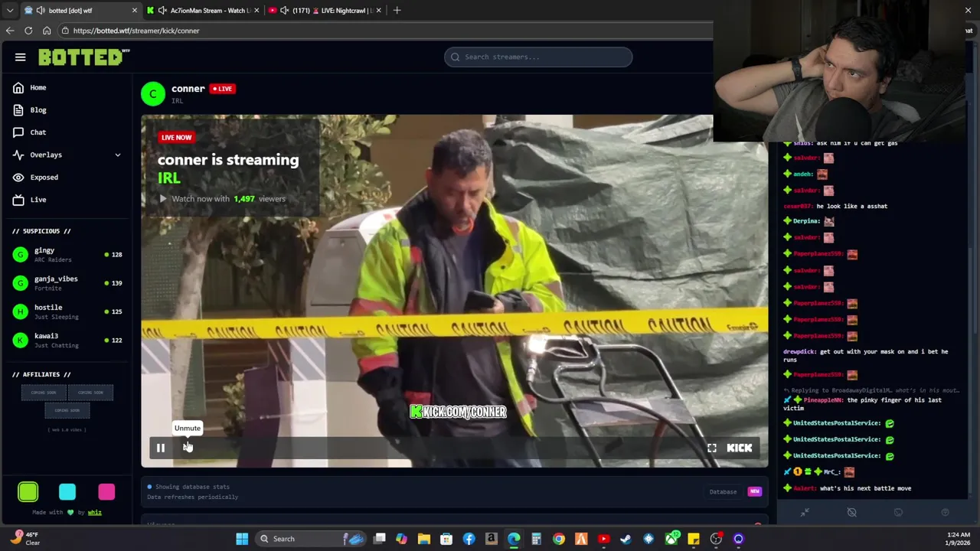Select the cyan theme swatch
The image size is (980, 551).
(x=67, y=492)
